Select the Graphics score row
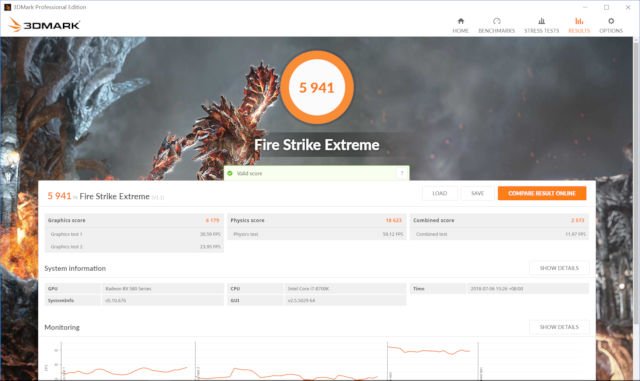The image size is (640, 381). point(134,220)
